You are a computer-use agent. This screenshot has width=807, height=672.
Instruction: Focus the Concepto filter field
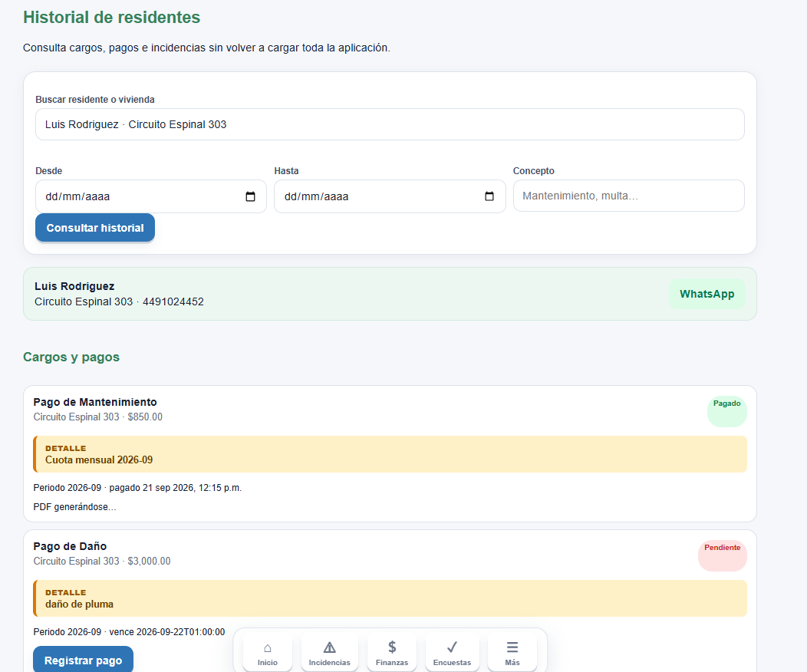coord(629,196)
